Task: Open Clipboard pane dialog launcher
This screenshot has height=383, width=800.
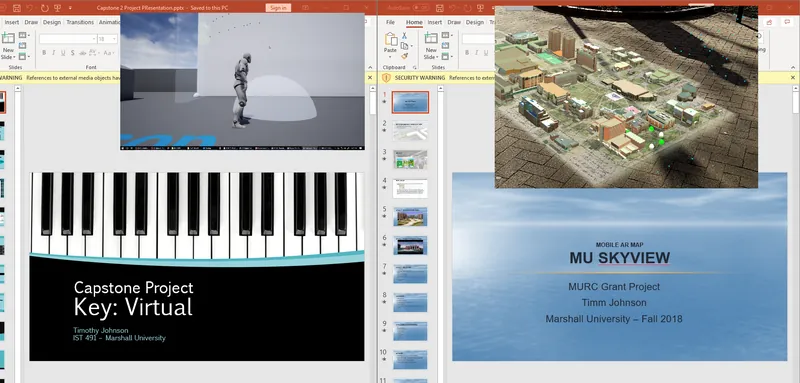Action: pyautogui.click(x=414, y=67)
